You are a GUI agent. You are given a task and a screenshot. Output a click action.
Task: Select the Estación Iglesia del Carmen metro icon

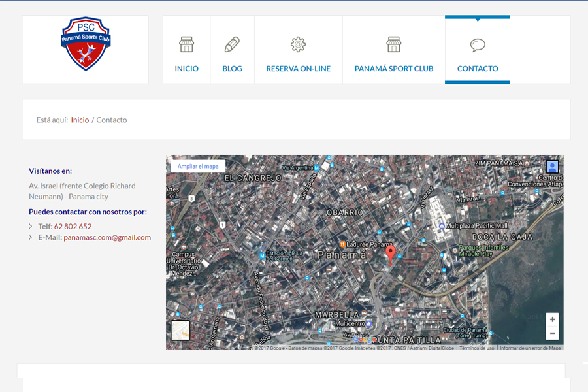click(263, 255)
